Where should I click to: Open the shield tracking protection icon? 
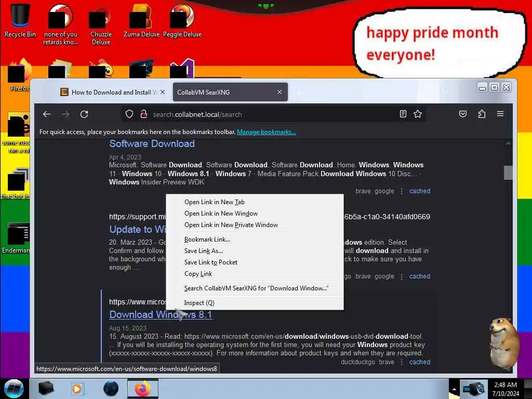(129, 114)
